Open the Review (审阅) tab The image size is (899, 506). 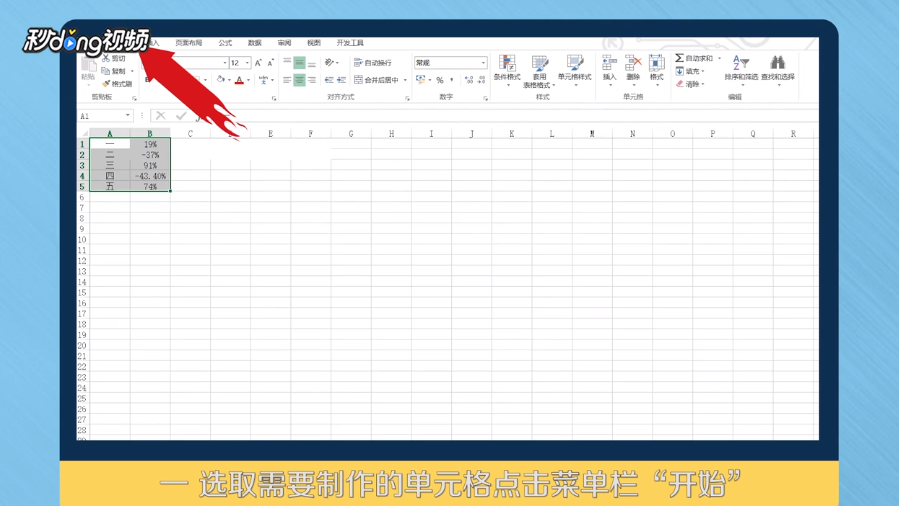(x=284, y=43)
